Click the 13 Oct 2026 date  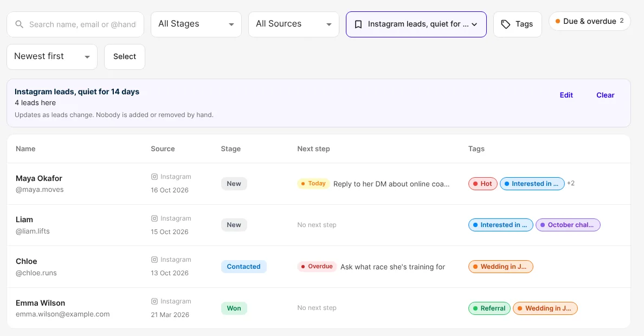170,273
